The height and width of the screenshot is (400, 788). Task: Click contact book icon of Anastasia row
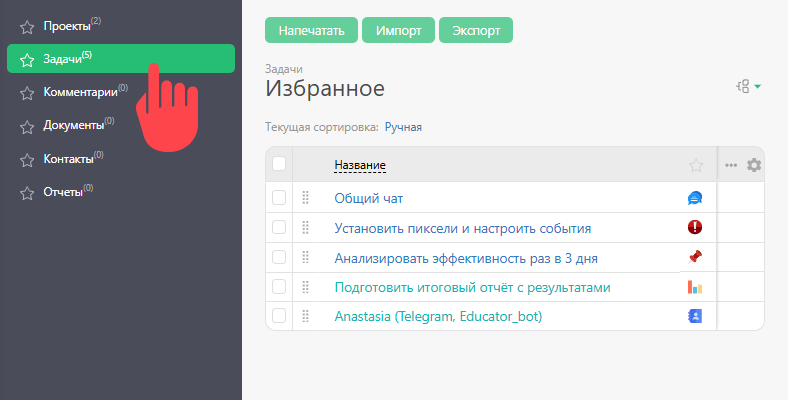pyautogui.click(x=695, y=316)
